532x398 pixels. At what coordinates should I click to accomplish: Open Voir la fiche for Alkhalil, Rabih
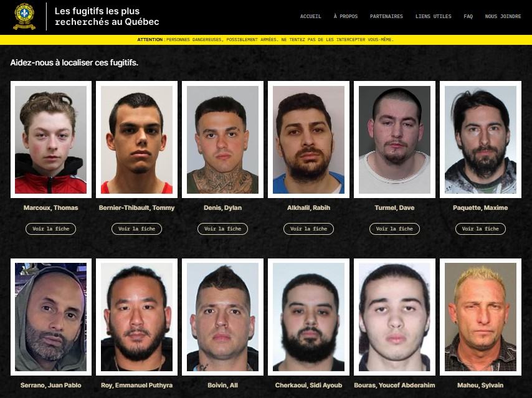coord(308,229)
